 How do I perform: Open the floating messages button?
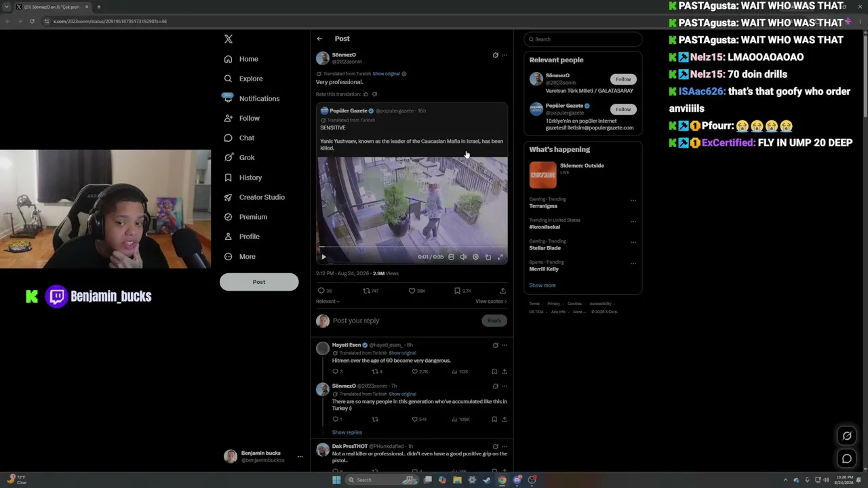[x=847, y=459]
